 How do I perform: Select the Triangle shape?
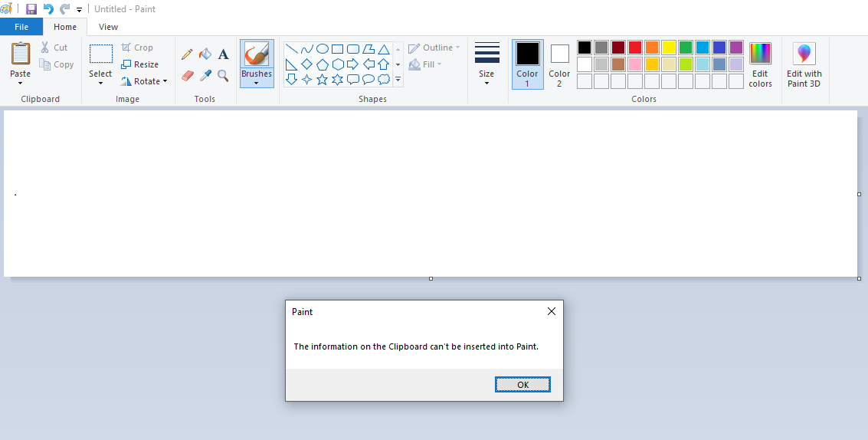[x=384, y=49]
